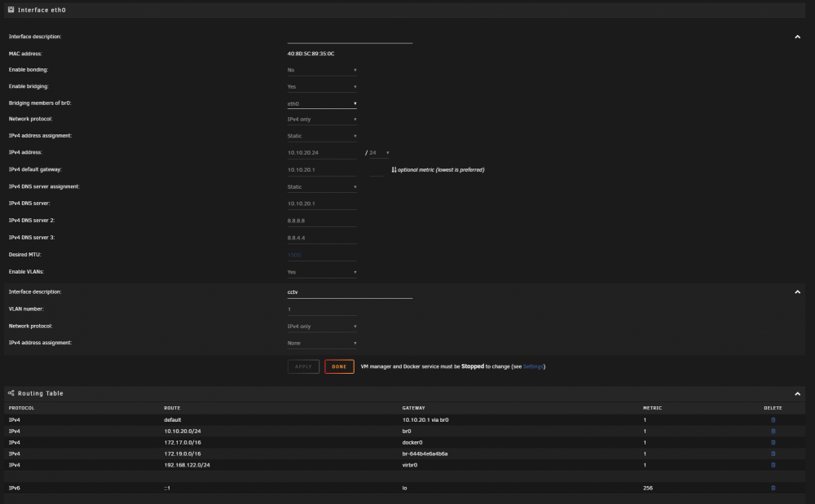
Task: Delete the IPv6 ::1 lo route
Action: point(773,488)
